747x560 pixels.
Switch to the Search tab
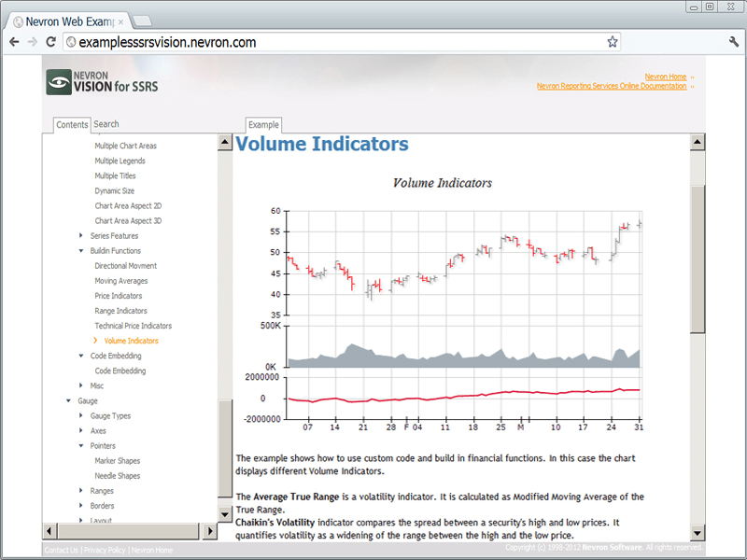coord(106,123)
